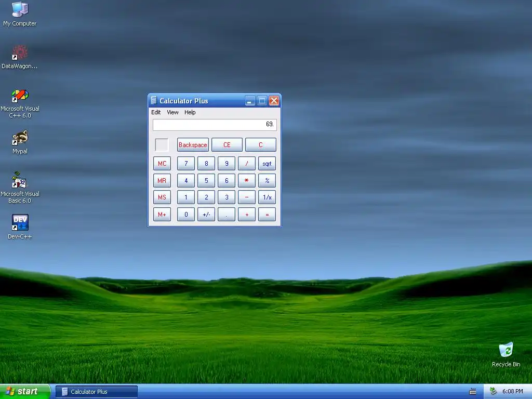Launch Microsoft Visual C++ 6.0 shortcut

coord(20,103)
